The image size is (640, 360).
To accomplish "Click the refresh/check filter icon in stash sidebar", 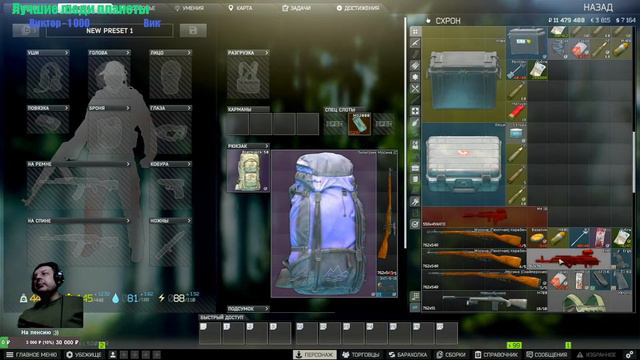I will pos(415,224).
